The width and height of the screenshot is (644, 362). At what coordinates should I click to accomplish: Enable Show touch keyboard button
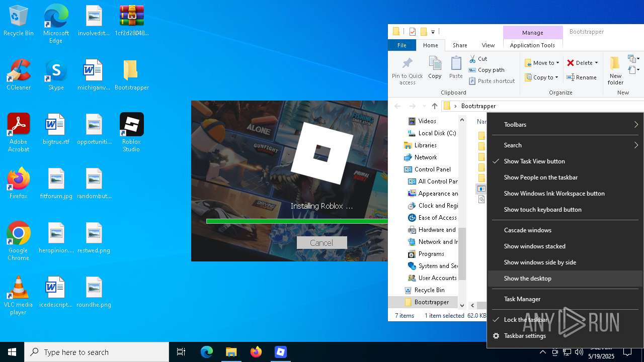point(566,210)
